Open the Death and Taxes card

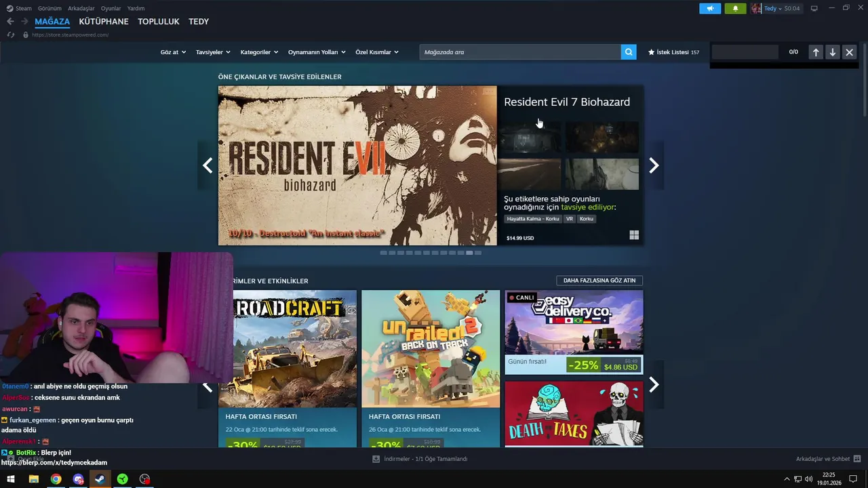pyautogui.click(x=574, y=413)
